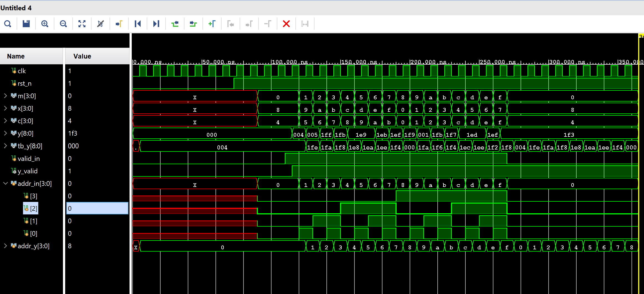
Task: Select the Untitled 4 tab
Action: click(16, 8)
